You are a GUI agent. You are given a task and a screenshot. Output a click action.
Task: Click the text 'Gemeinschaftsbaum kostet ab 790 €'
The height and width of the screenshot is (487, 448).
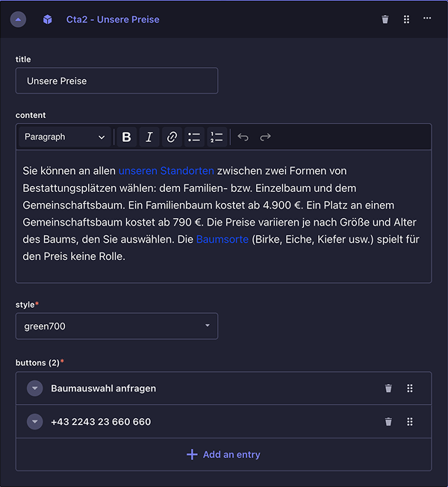113,223
